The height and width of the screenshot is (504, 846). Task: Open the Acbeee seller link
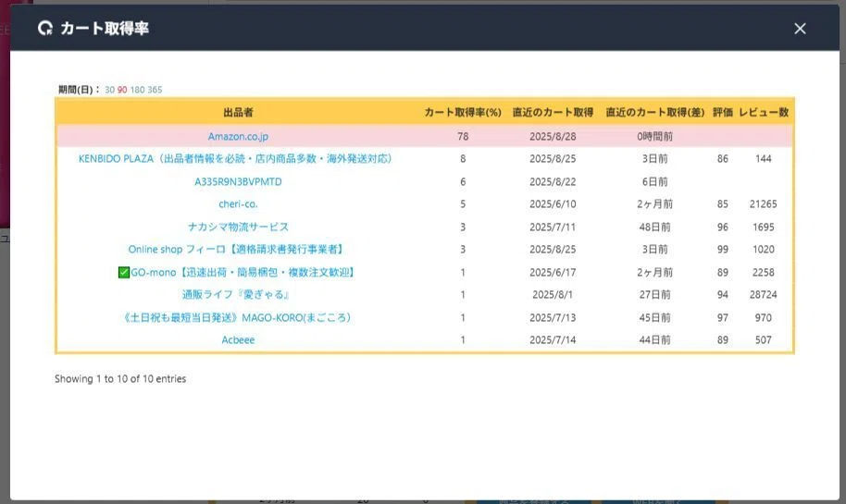pyautogui.click(x=238, y=340)
